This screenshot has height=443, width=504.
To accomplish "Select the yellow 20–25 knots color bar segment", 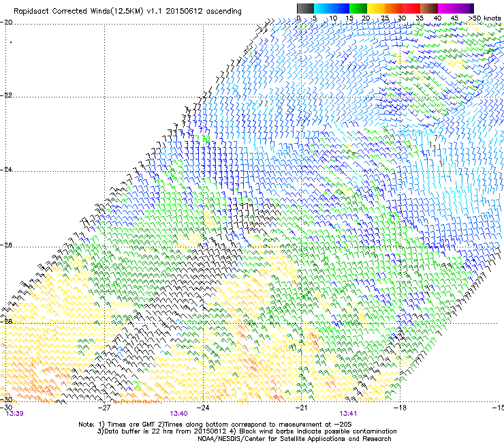I will (x=376, y=8).
